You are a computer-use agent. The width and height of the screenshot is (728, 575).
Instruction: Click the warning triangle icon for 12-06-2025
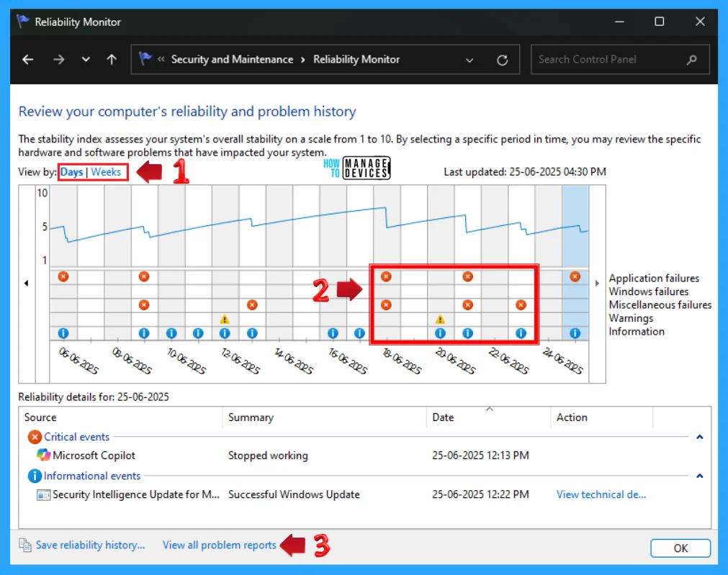[225, 320]
